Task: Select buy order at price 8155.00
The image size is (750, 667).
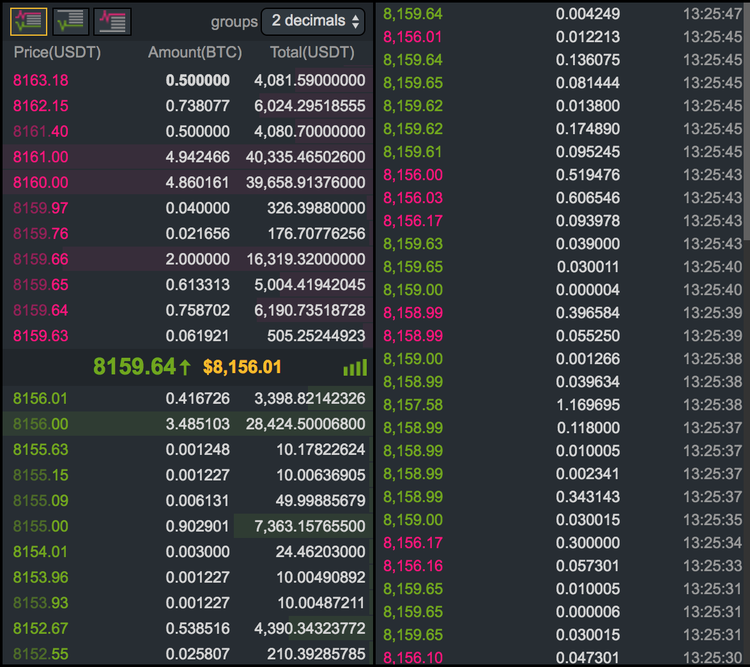Action: point(188,526)
